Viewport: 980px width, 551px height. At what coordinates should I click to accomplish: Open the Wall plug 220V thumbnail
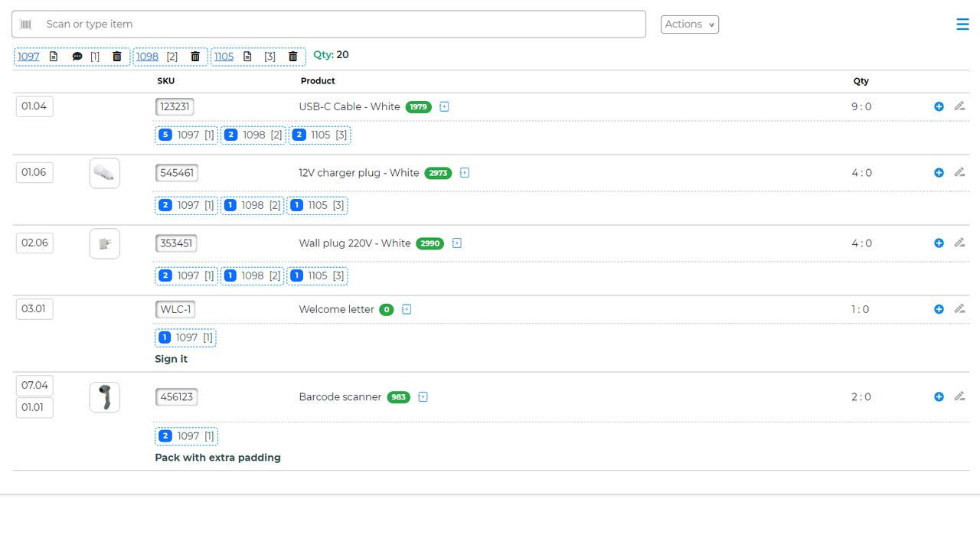tap(105, 244)
